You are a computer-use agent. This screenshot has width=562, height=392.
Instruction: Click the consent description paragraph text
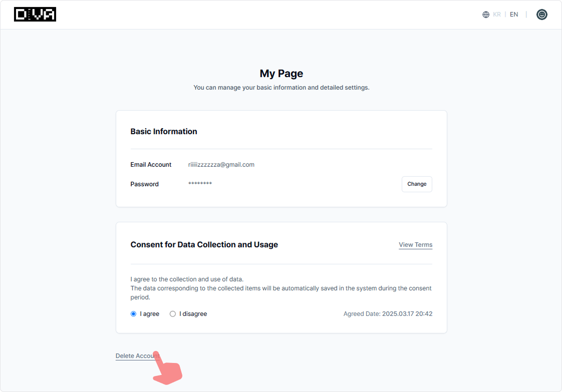[280, 288]
